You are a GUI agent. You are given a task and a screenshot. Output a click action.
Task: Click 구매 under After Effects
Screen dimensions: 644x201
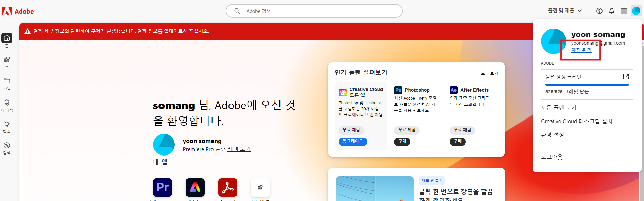(x=458, y=141)
